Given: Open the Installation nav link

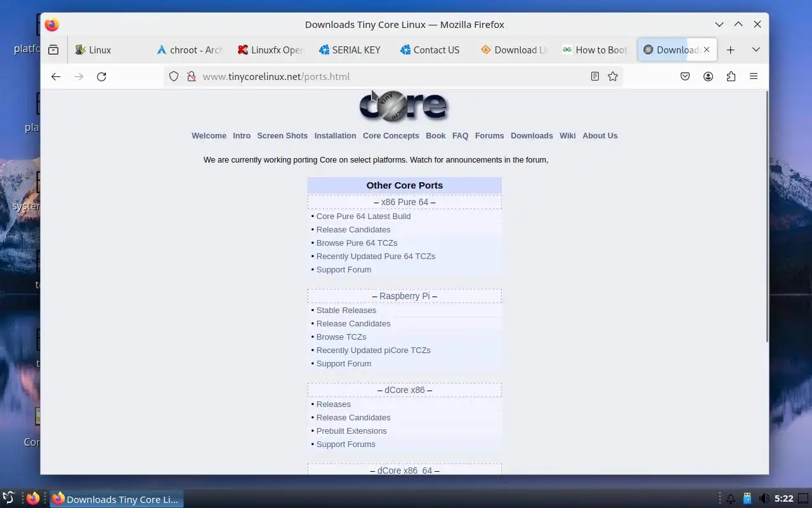Looking at the screenshot, I should 335,136.
